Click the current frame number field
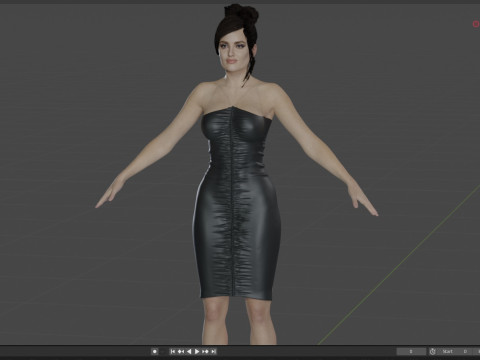The width and height of the screenshot is (480, 360). coord(411,351)
